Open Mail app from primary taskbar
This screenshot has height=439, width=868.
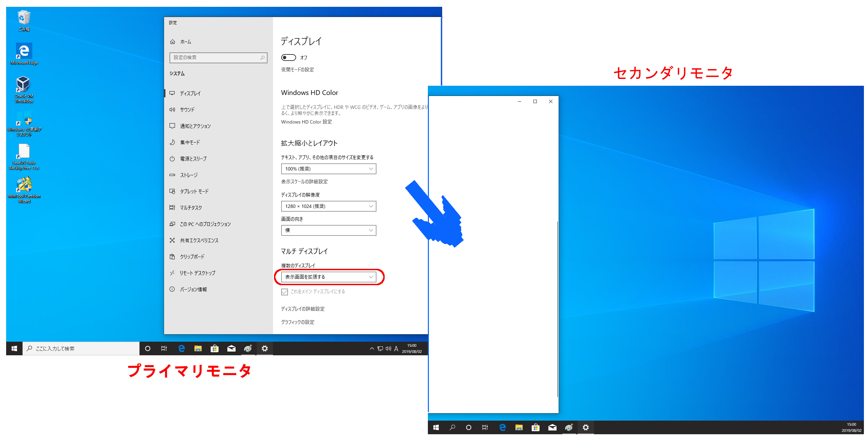[231, 348]
